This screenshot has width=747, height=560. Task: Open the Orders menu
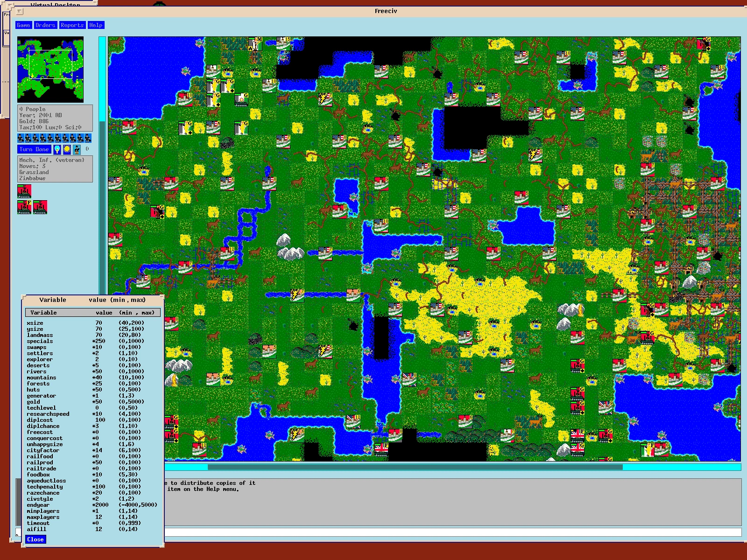(45, 25)
